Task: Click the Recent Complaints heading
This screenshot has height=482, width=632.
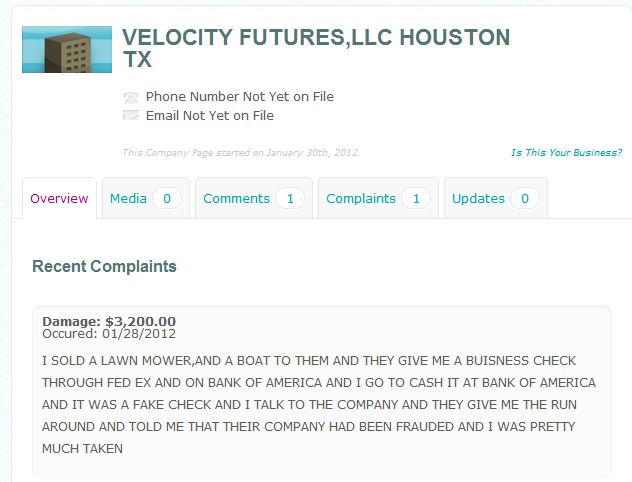Action: (104, 266)
